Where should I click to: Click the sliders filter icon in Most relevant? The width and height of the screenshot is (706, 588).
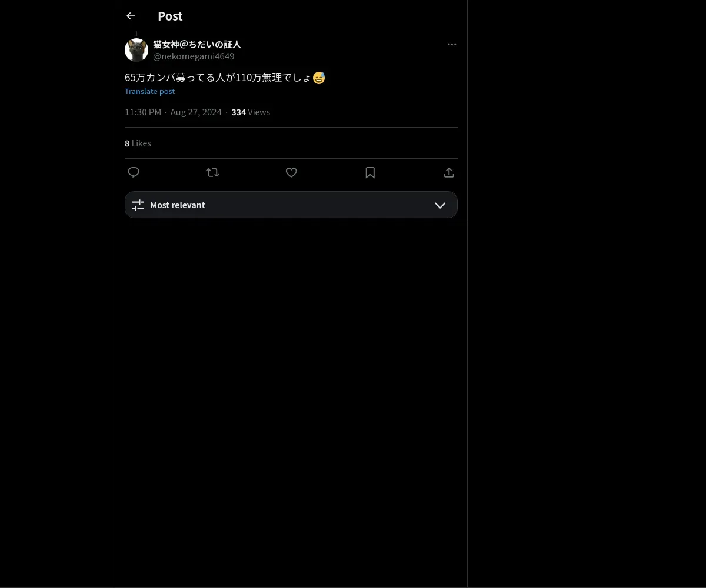point(138,205)
